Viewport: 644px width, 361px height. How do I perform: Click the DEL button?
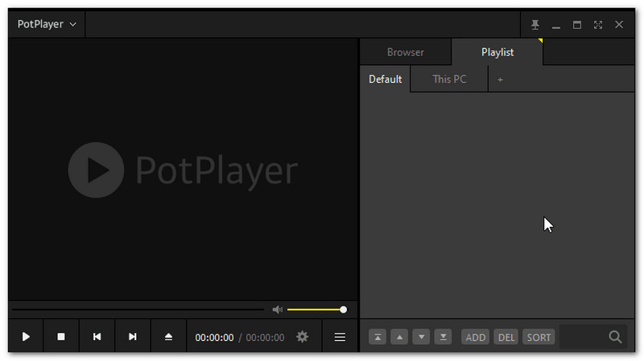pos(506,337)
